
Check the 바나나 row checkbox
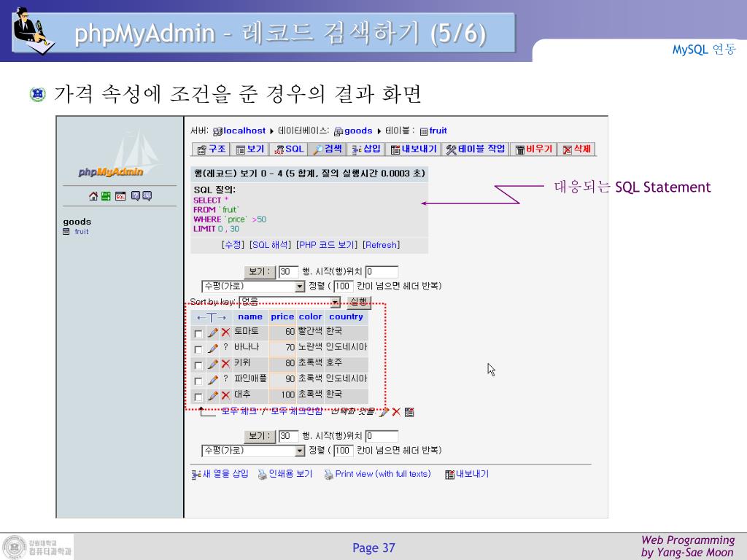pos(198,349)
